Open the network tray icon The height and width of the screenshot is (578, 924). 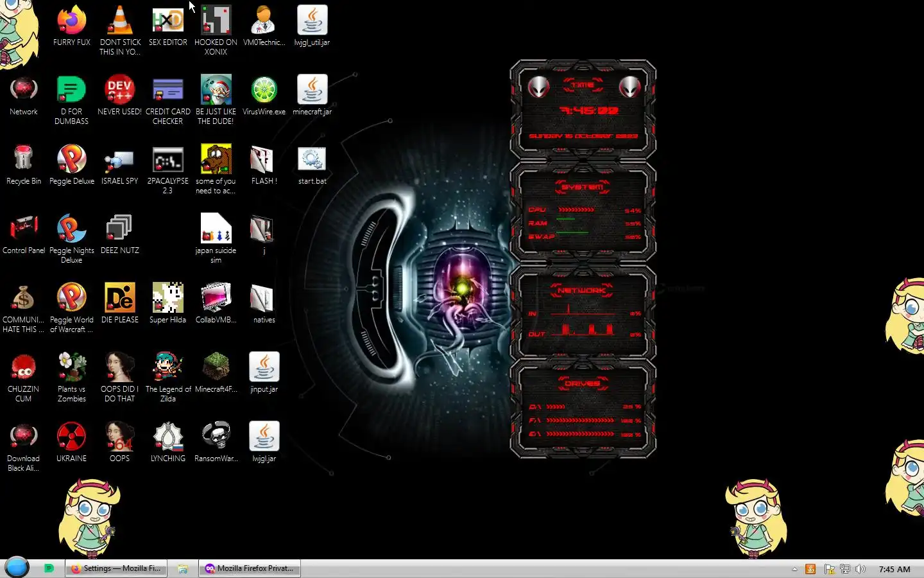[x=844, y=569]
